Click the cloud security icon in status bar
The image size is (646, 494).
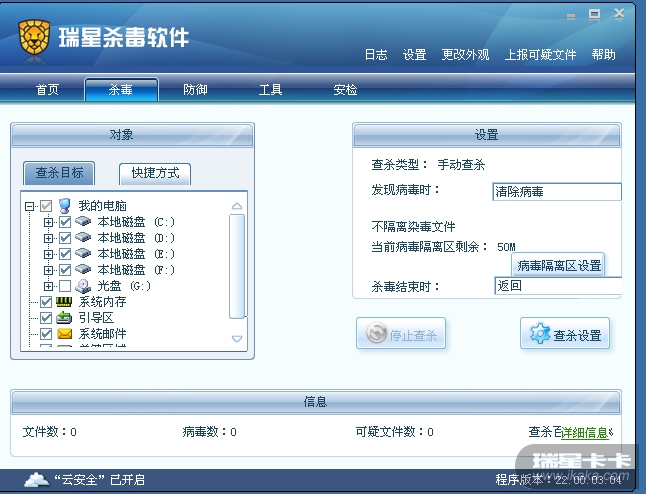pos(36,480)
